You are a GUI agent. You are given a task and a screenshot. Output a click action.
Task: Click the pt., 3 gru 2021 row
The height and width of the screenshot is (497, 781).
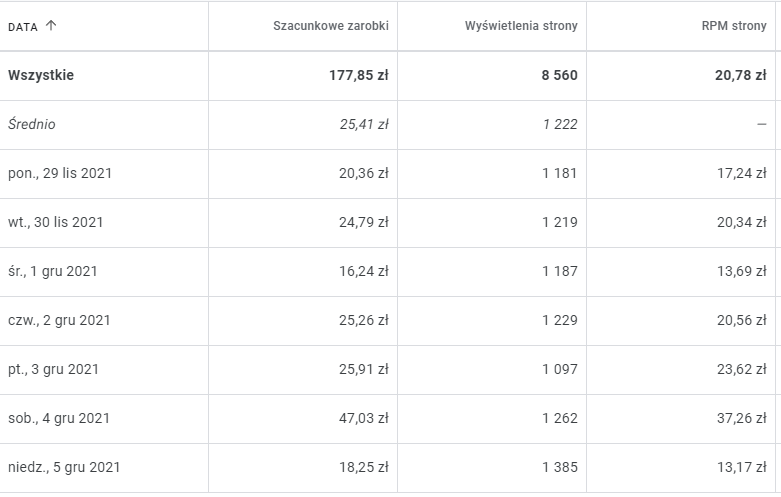coord(53,369)
